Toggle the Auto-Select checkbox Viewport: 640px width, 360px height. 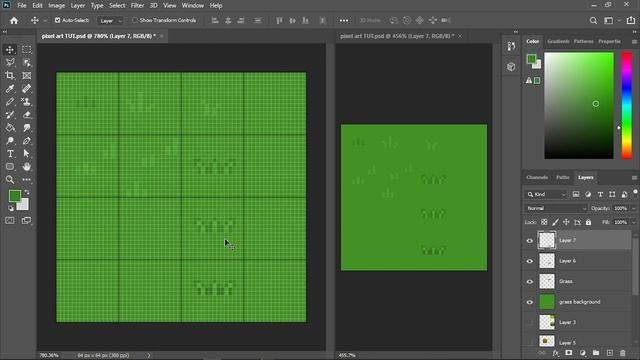click(58, 20)
